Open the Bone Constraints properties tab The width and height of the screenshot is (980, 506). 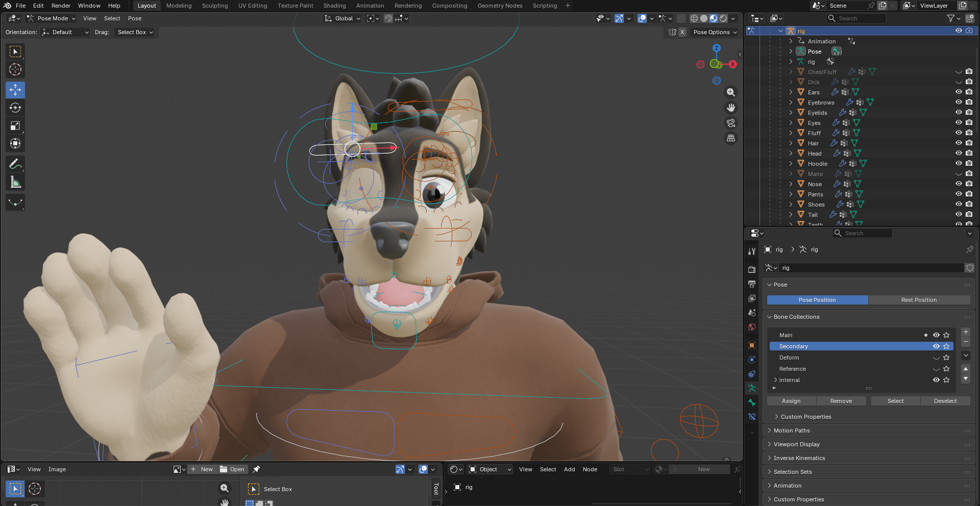tap(752, 417)
